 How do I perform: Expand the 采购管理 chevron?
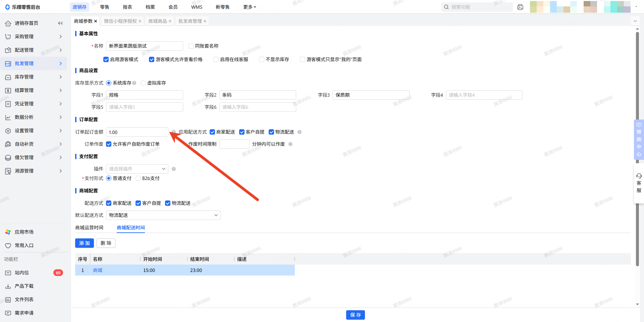click(x=61, y=37)
